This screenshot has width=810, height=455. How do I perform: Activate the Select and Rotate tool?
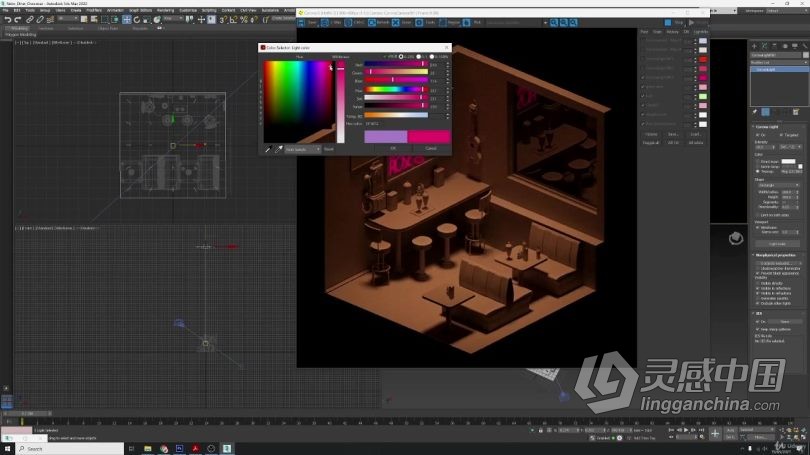(136, 20)
